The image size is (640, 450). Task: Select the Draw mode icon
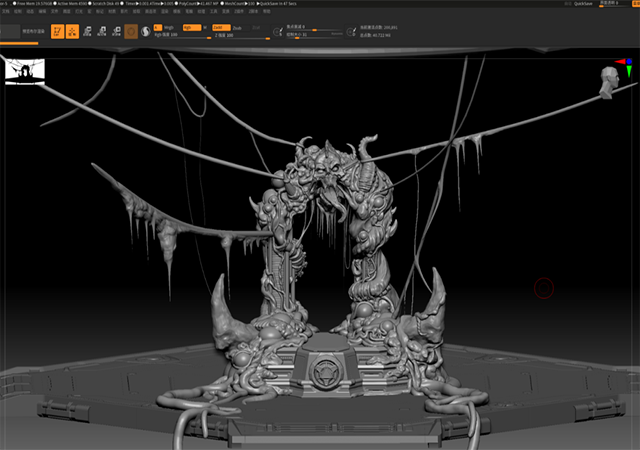[73, 31]
